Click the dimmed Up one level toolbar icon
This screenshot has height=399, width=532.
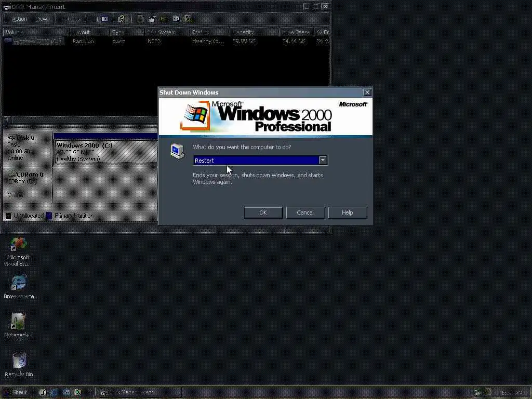[93, 19]
